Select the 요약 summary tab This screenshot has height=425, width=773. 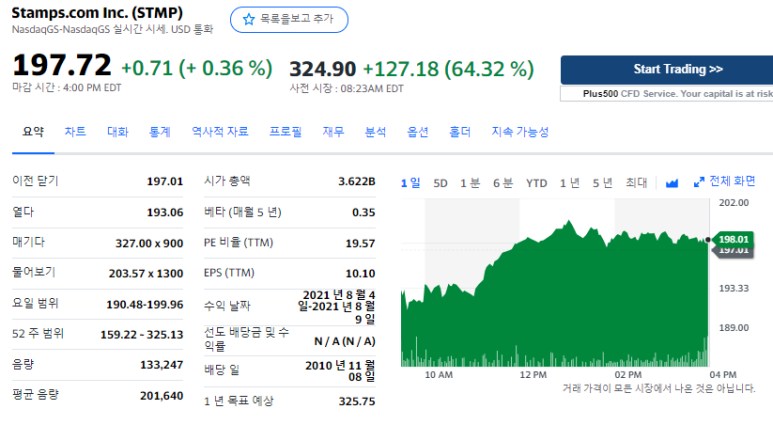pos(33,132)
